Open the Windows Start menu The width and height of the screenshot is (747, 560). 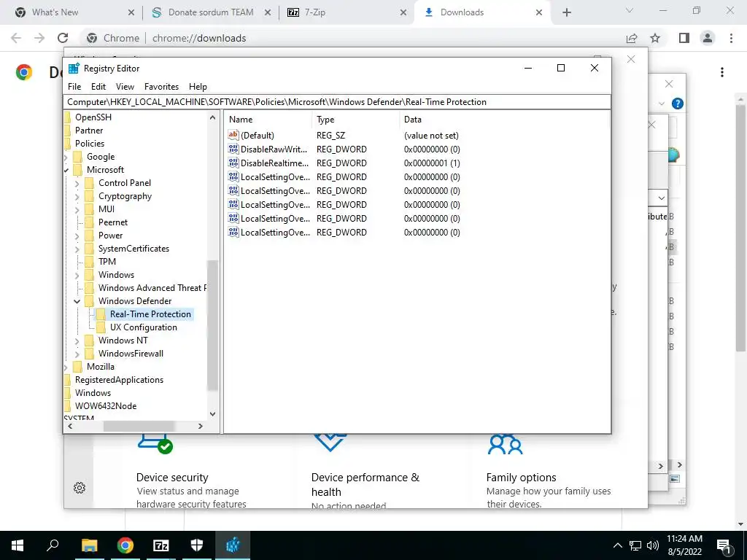click(x=18, y=545)
